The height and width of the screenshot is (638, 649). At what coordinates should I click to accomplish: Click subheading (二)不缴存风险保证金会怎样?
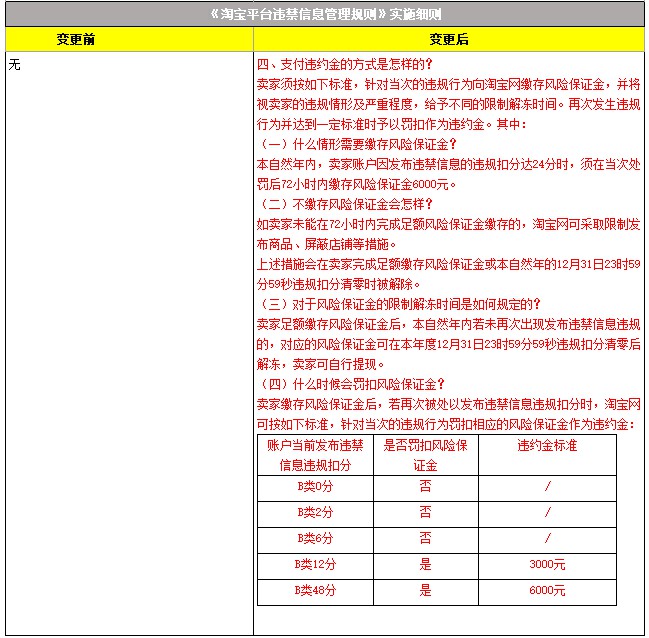click(x=345, y=204)
